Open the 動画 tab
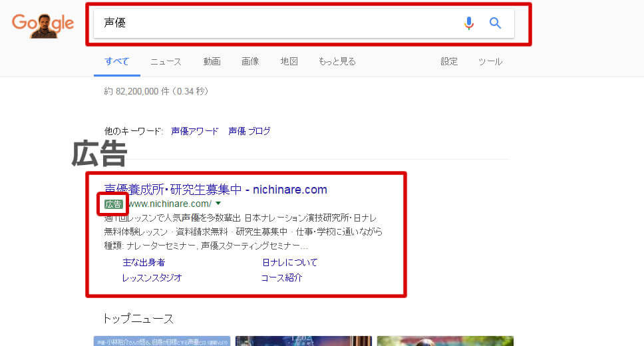Image resolution: width=644 pixels, height=346 pixels. point(212,62)
